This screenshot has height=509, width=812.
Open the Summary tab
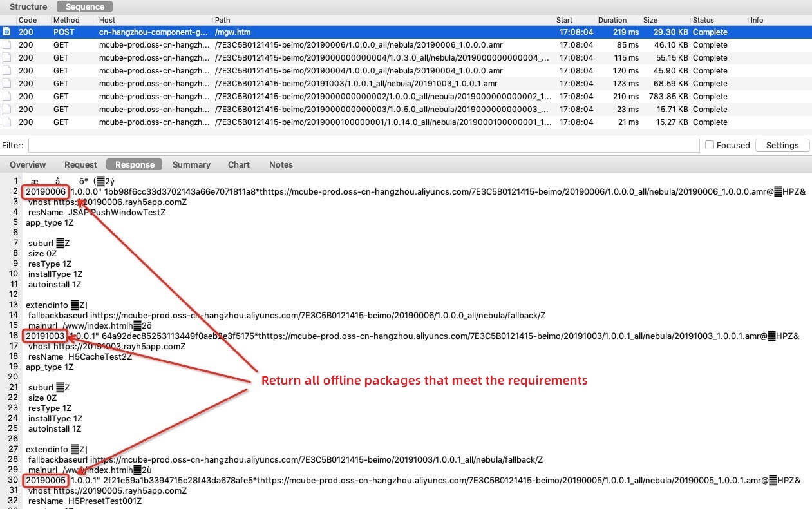click(x=191, y=164)
